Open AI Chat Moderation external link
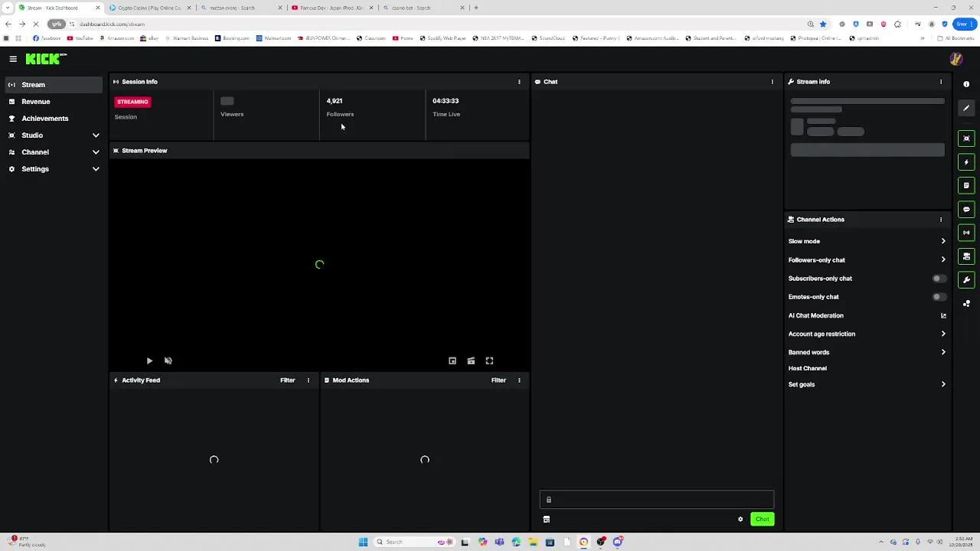 point(943,315)
